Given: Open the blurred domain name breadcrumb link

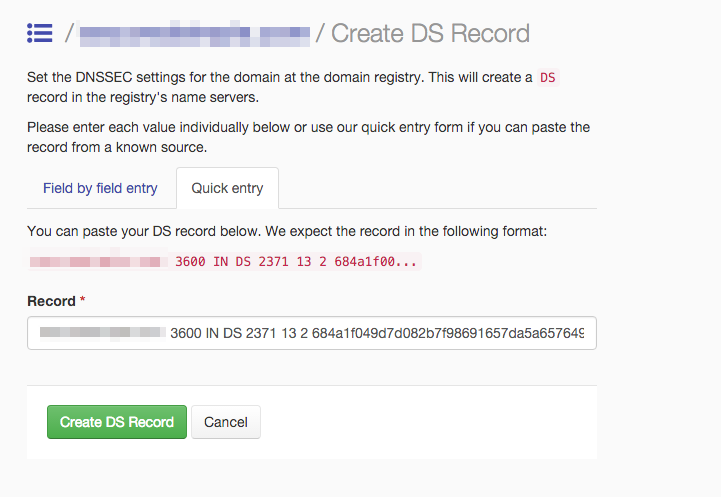Looking at the screenshot, I should pos(195,34).
